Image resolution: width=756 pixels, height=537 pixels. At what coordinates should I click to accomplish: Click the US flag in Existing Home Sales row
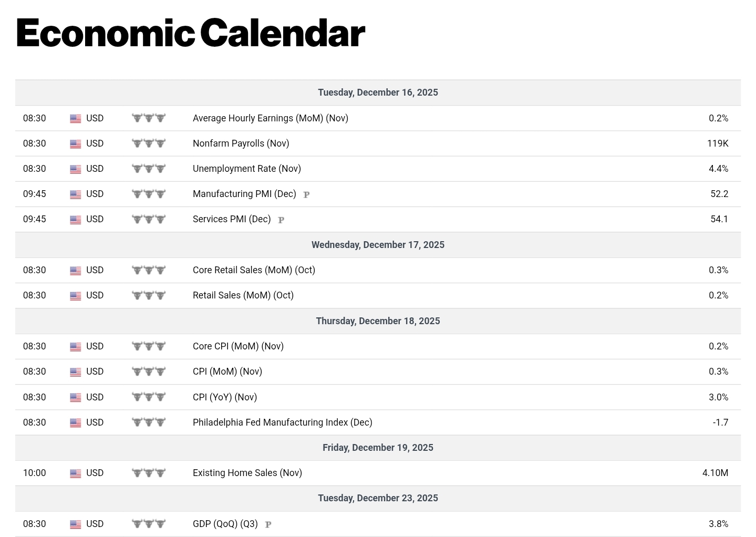76,473
